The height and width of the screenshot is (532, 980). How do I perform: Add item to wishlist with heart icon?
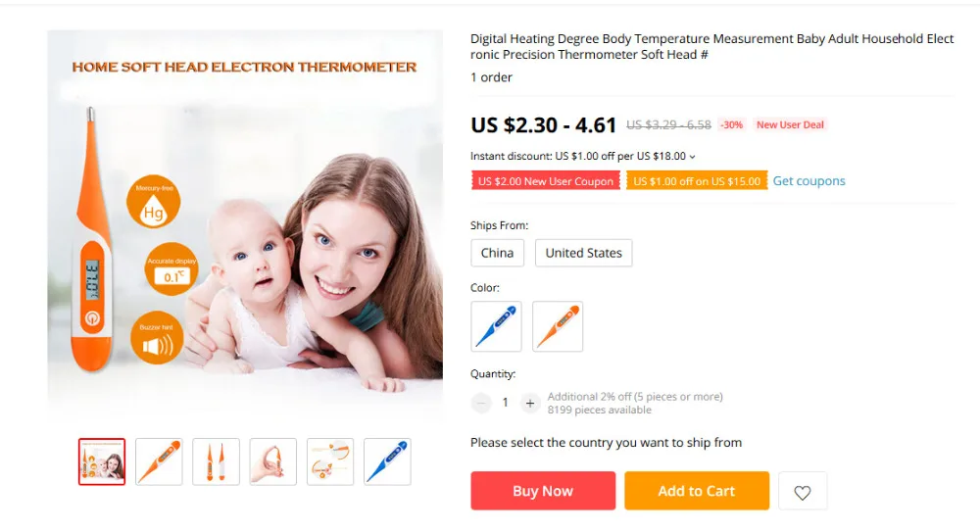803,492
